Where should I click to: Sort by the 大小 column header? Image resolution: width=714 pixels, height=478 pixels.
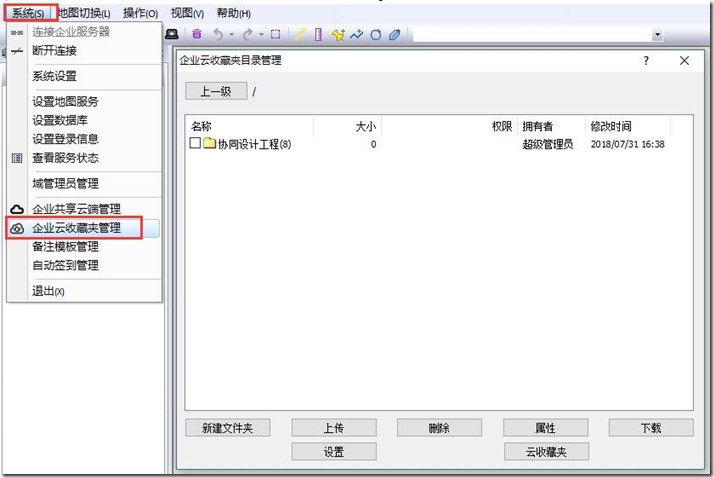click(347, 126)
